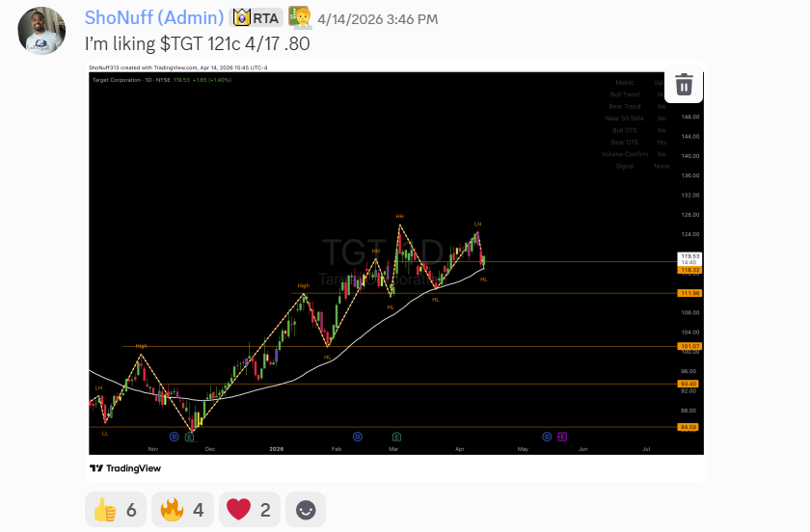This screenshot has width=810, height=532.
Task: Click the Near 50 SMA metric row
Action: 636,119
